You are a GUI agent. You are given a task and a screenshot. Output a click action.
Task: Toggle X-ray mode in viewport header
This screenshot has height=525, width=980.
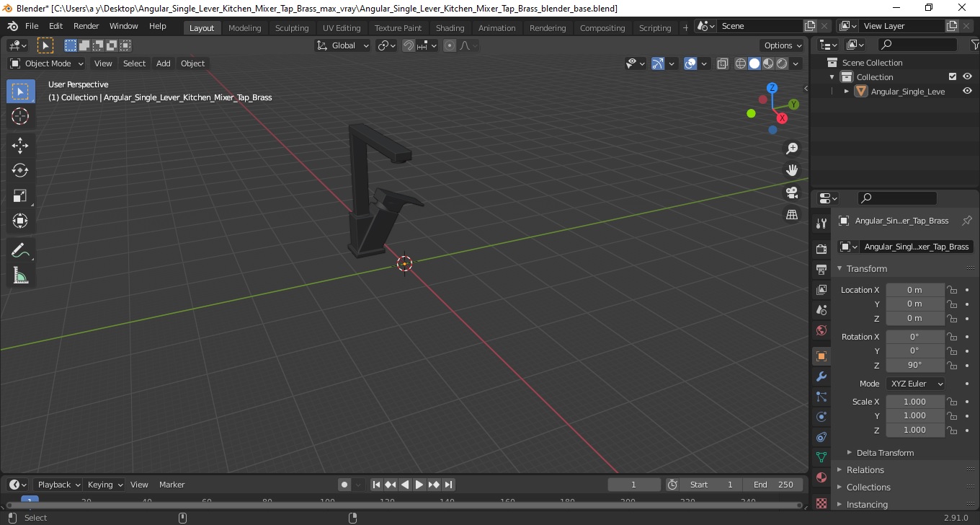723,63
